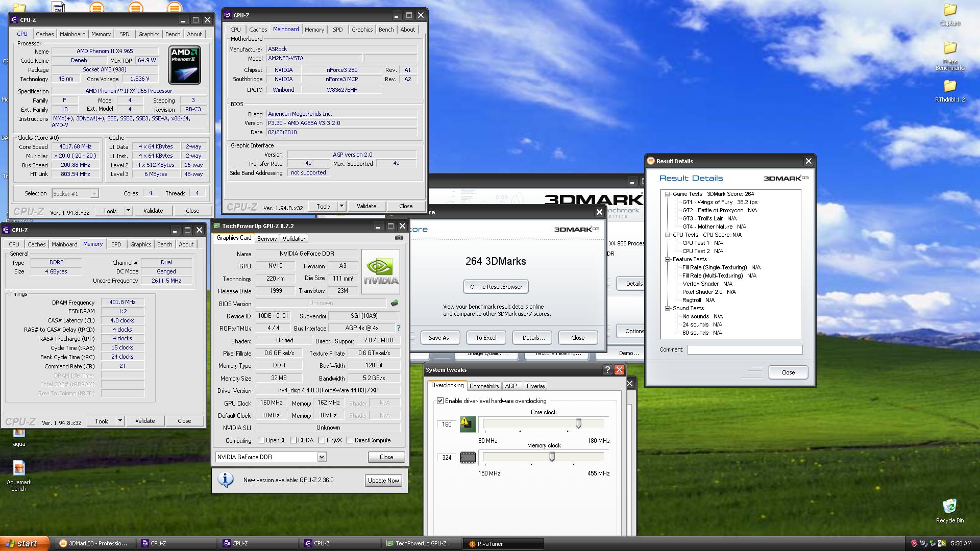Toggle the PhysX checkbox in GPU-Z
The image size is (980, 551).
click(322, 440)
